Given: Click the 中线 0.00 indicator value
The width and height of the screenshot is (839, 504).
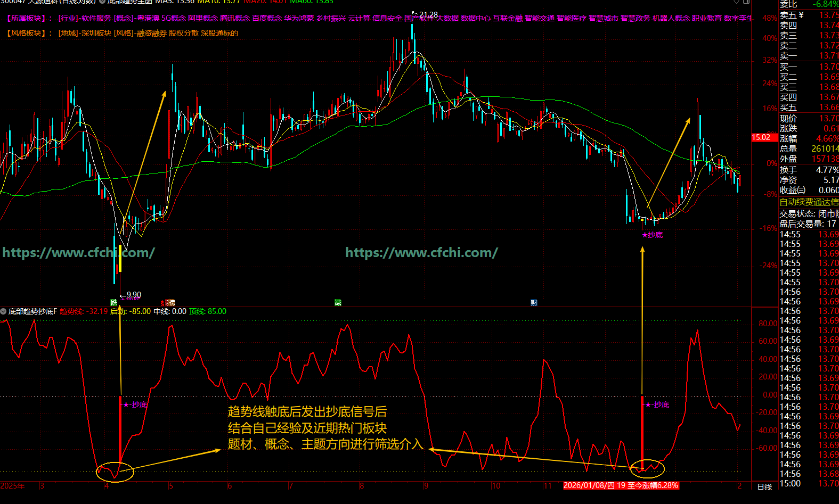Looking at the screenshot, I should [x=170, y=311].
